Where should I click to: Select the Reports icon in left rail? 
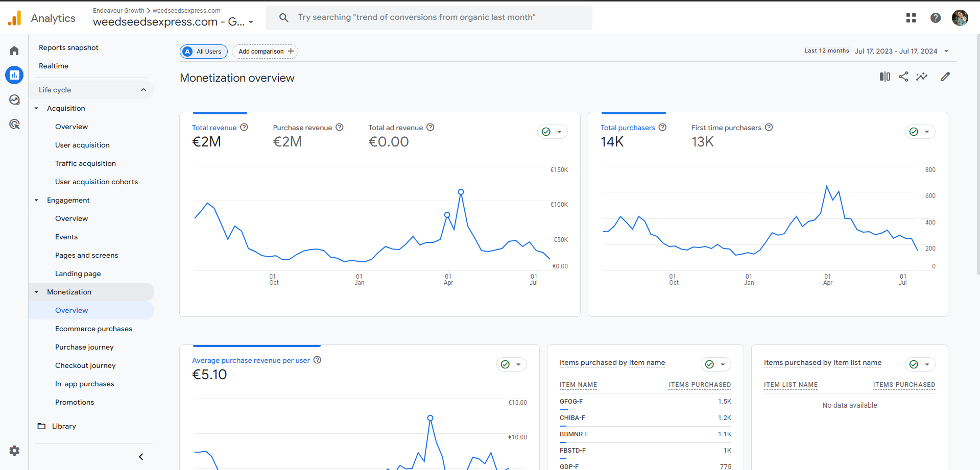point(14,75)
